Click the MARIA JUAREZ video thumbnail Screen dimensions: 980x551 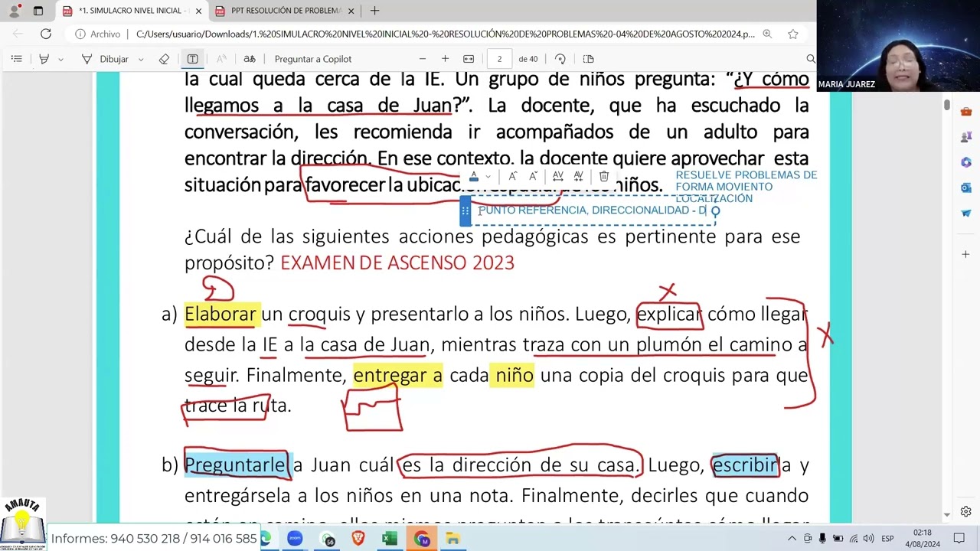pyautogui.click(x=898, y=46)
